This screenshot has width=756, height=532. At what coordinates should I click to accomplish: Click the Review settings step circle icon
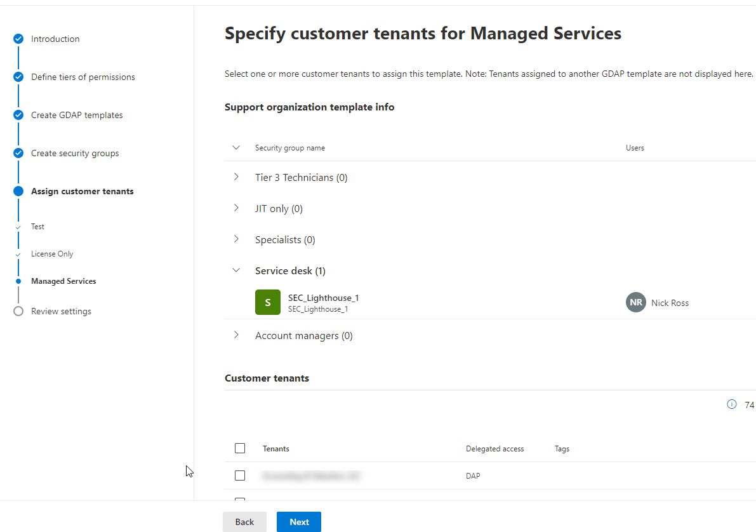pyautogui.click(x=18, y=311)
